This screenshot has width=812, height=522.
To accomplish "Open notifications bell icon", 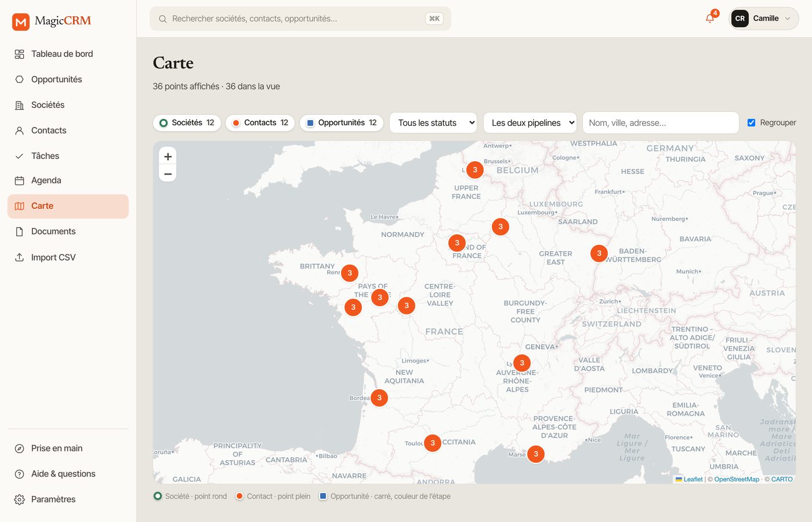I will pos(710,19).
